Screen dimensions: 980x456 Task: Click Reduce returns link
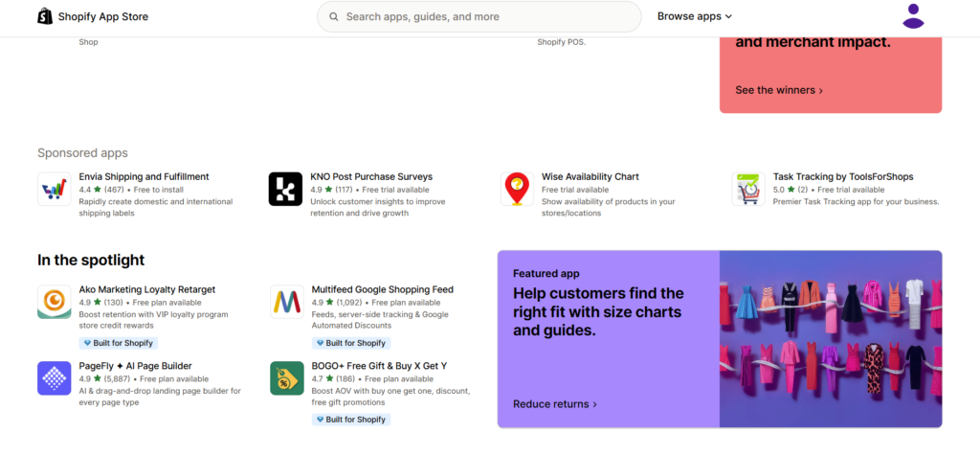pos(555,404)
